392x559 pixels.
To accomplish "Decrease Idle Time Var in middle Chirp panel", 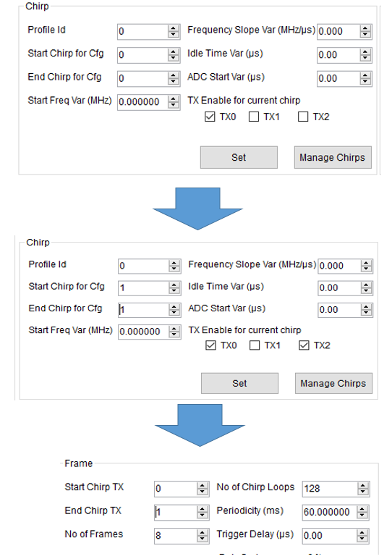I will [x=366, y=290].
